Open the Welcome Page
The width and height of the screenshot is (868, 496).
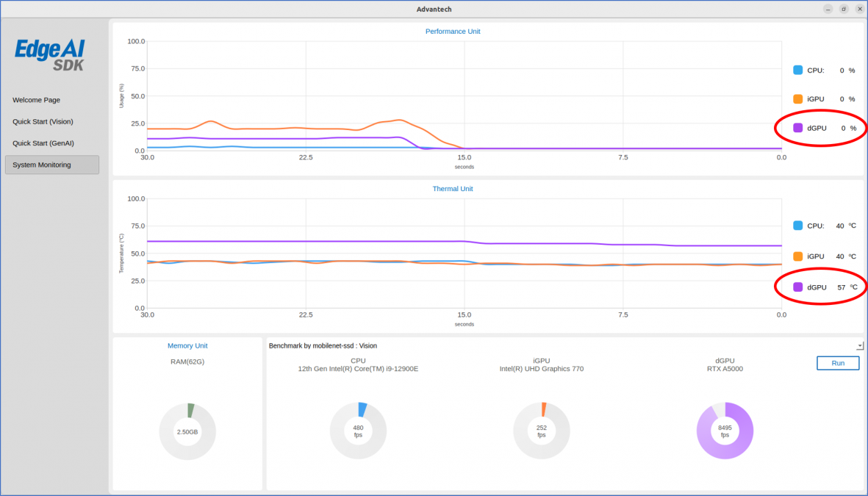[36, 100]
